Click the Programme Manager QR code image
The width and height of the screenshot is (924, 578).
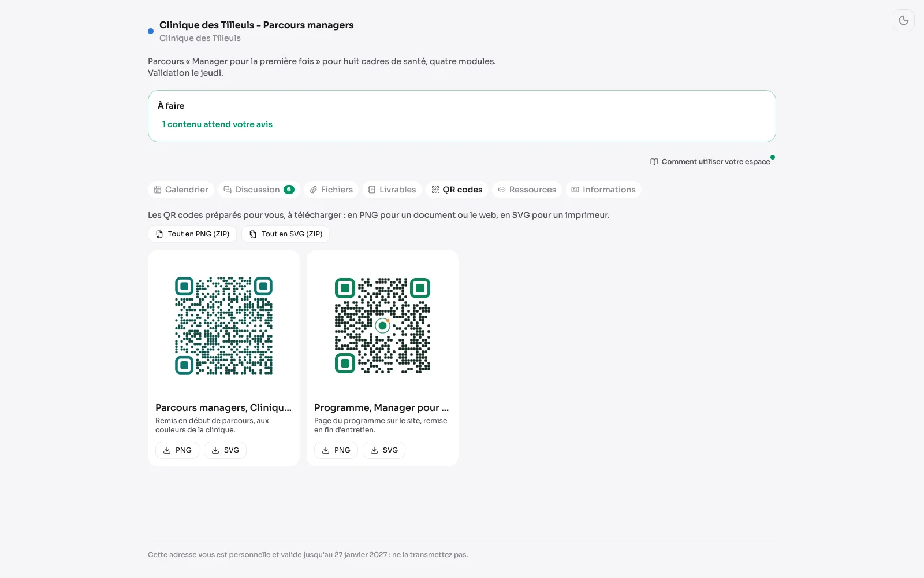point(382,325)
